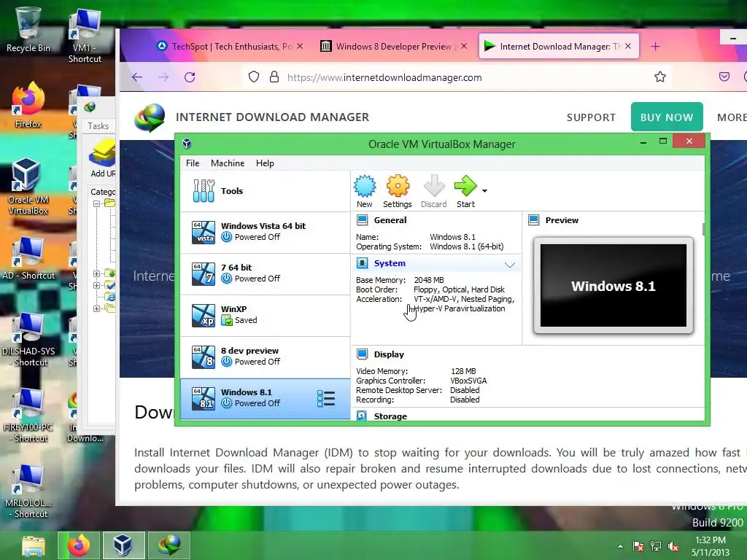The width and height of the screenshot is (747, 560).
Task: Open the Machine menu
Action: (x=228, y=163)
